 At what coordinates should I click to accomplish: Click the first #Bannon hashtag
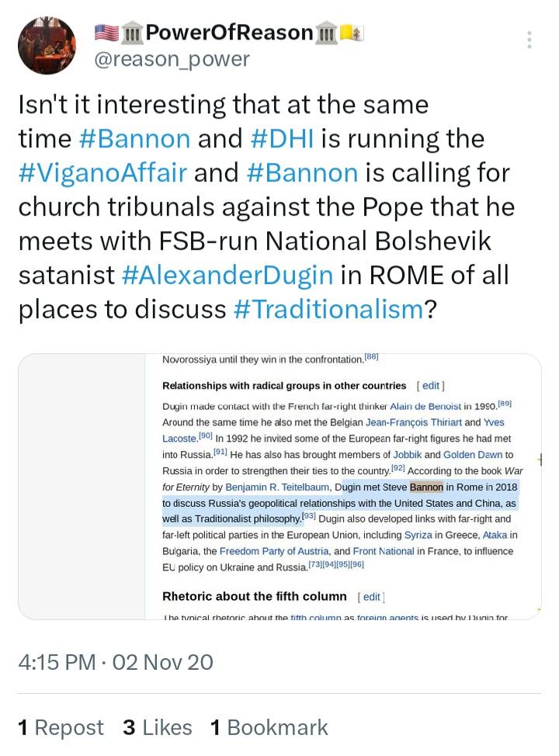tap(134, 138)
